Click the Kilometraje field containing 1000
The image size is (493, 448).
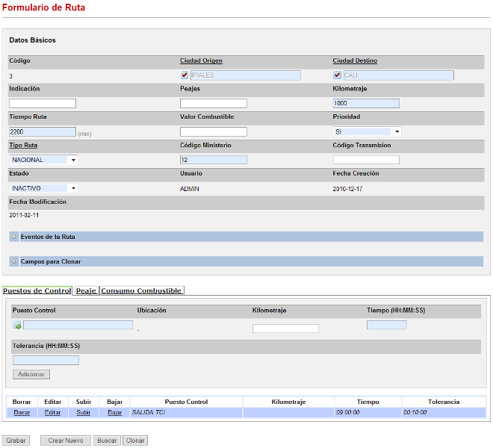(x=366, y=104)
